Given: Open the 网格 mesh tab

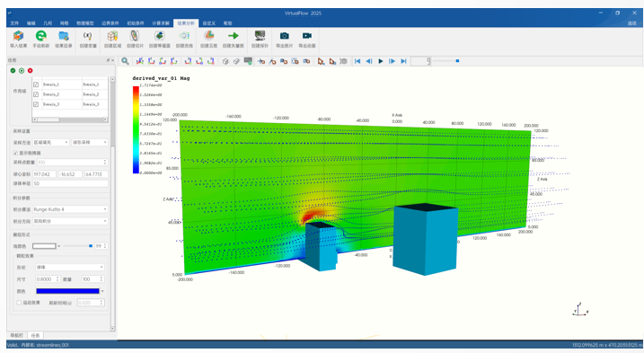Looking at the screenshot, I should click(64, 23).
